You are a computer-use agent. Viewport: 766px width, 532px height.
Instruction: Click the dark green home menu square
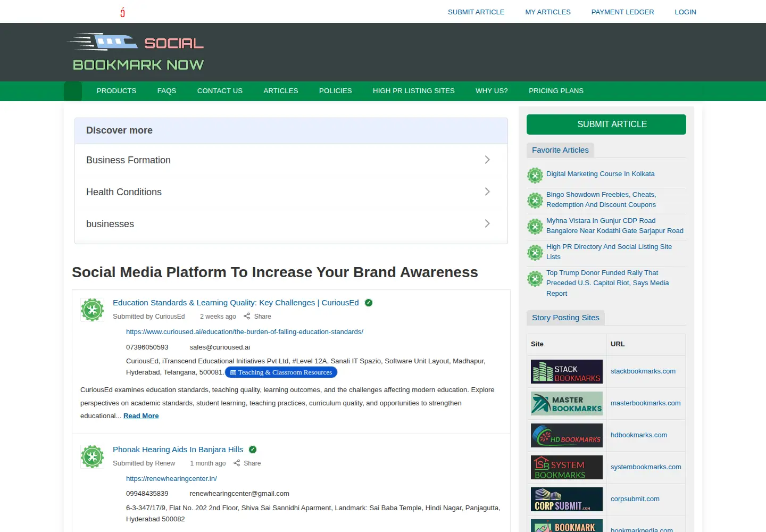(73, 91)
